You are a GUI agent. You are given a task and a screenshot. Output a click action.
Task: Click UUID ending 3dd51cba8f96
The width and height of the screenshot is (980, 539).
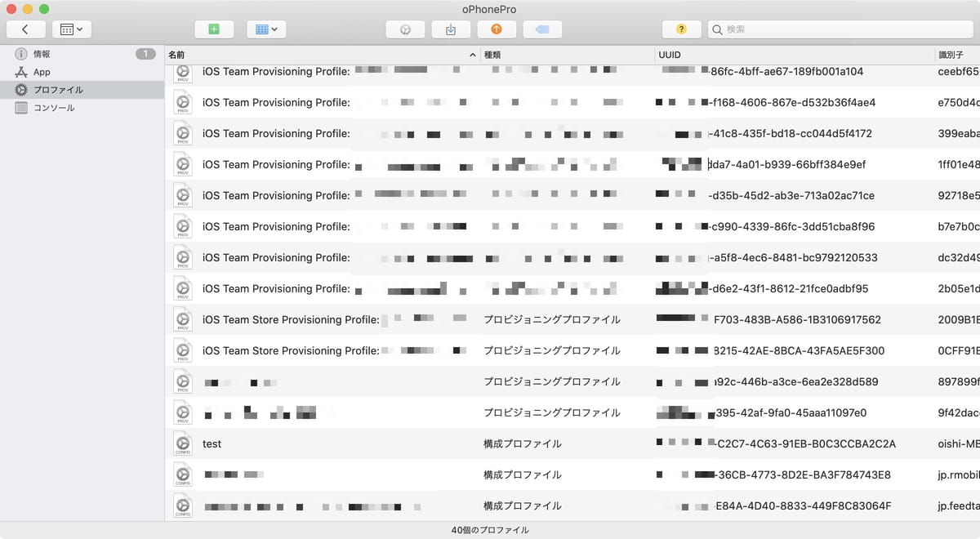pyautogui.click(x=793, y=226)
